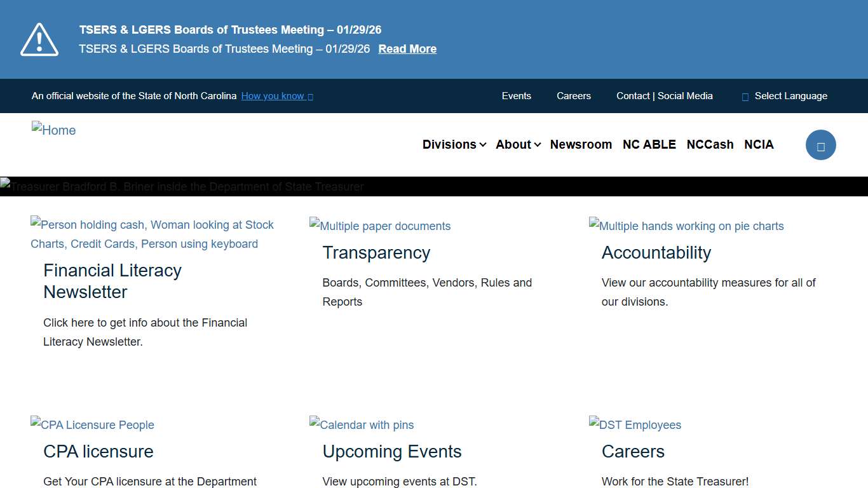Click the external link icon after How you know

coord(310,97)
